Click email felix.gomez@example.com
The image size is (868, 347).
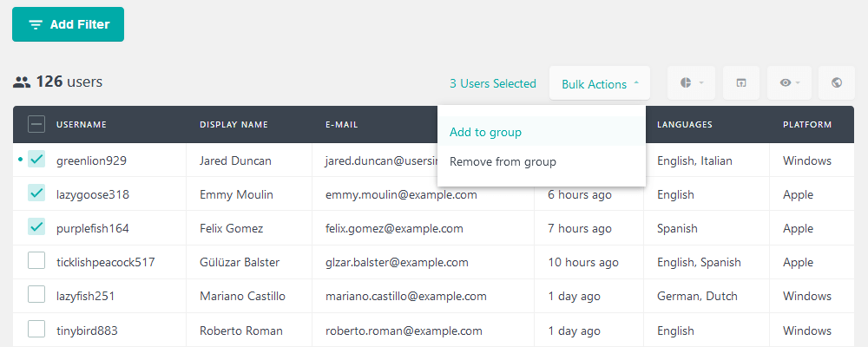[x=394, y=228]
